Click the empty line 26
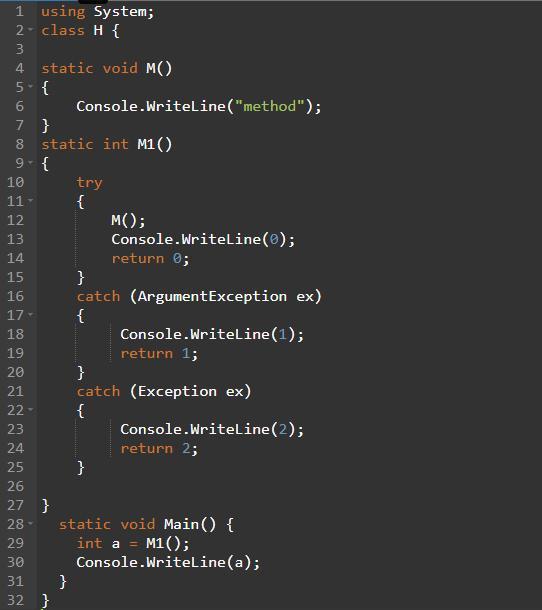542x610 pixels. pos(288,486)
